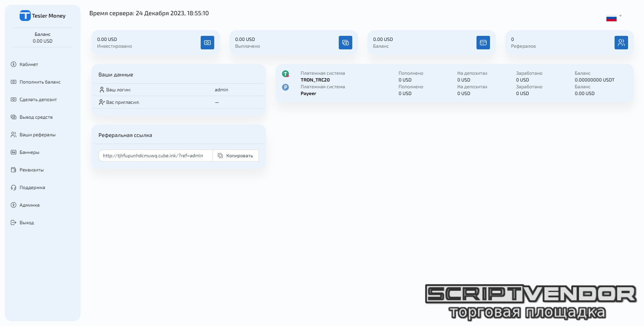Expand the language selector arrow
The height and width of the screenshot is (326, 644).
pyautogui.click(x=620, y=16)
